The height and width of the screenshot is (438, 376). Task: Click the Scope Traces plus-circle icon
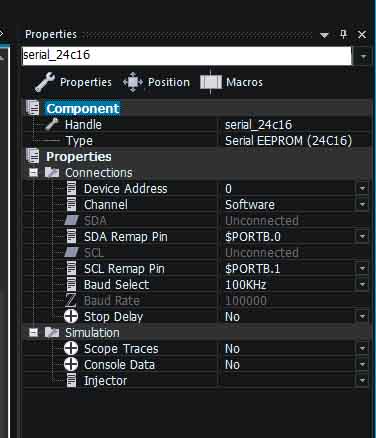pyautogui.click(x=71, y=348)
